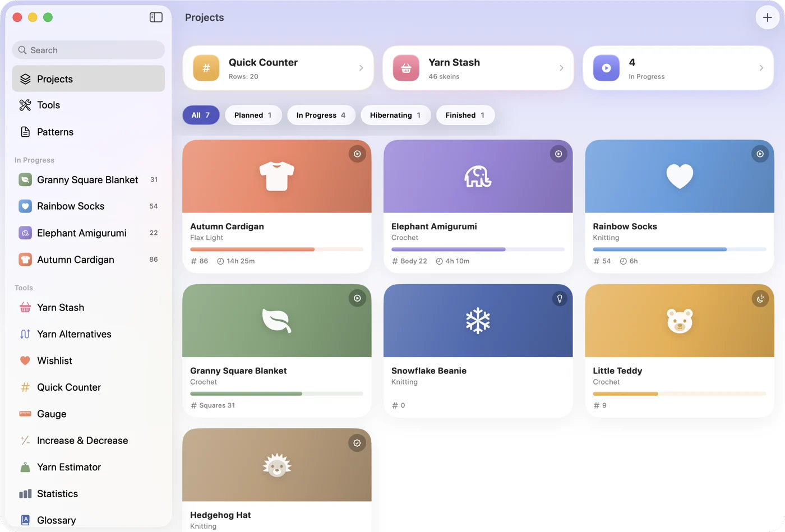
Task: Select the Planned filter tab
Action: [253, 115]
